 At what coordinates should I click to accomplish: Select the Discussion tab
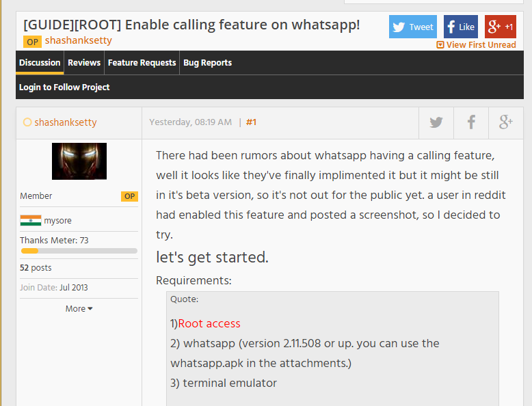tap(40, 63)
